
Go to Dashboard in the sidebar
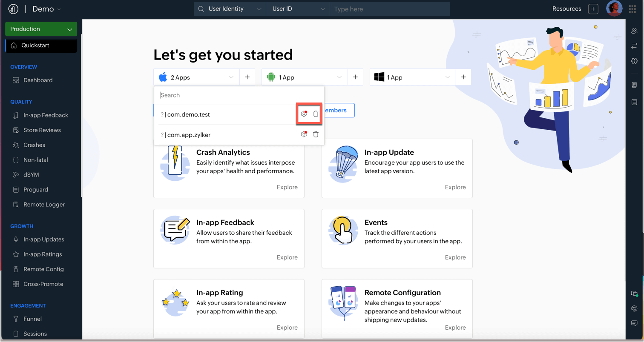[38, 80]
